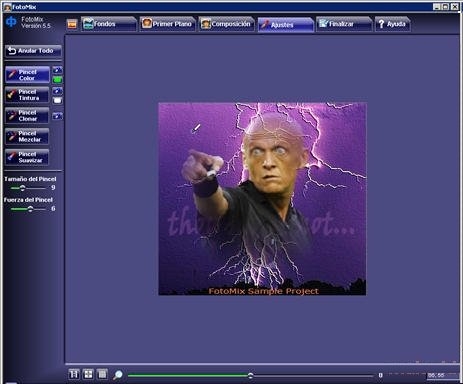463x384 pixels.
Task: Click the magnifying glass zoom icon
Action: click(118, 375)
